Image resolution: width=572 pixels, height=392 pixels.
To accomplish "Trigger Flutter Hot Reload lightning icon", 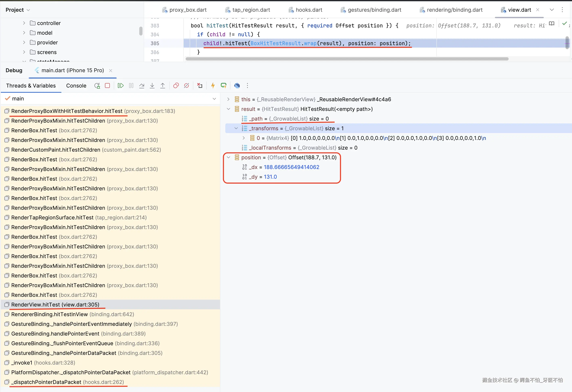I will [x=213, y=85].
